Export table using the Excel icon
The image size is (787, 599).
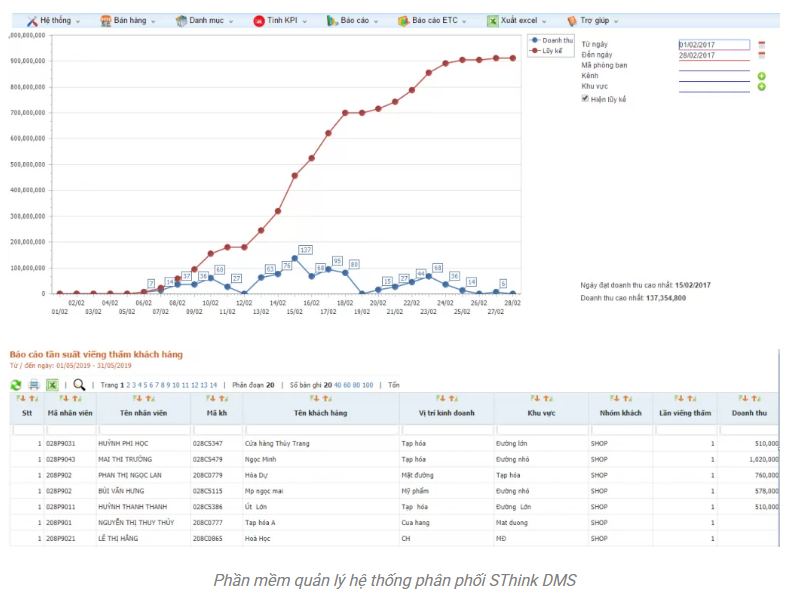point(52,384)
